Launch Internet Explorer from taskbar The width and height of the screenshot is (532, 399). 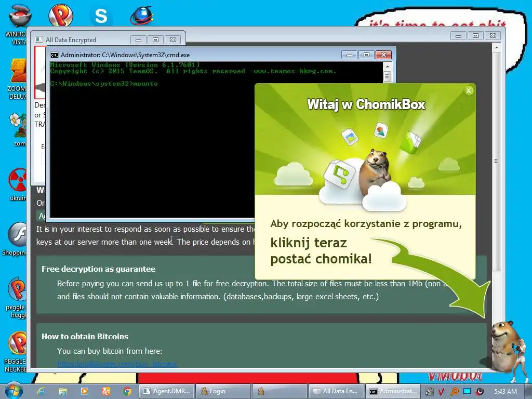pos(42,391)
